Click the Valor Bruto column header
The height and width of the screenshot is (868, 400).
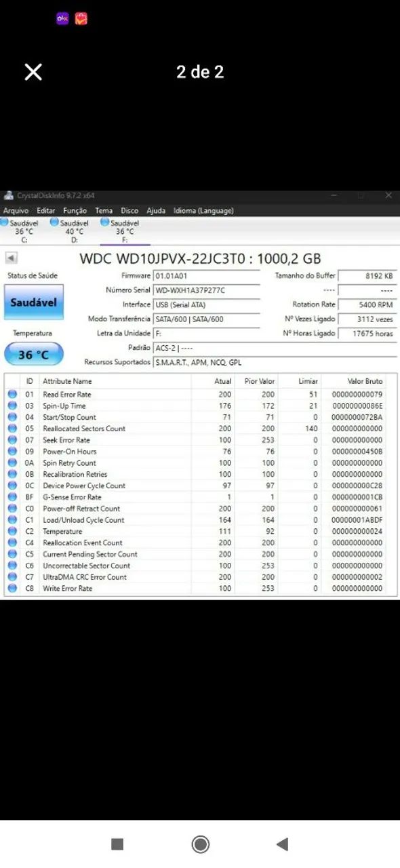coord(365,381)
